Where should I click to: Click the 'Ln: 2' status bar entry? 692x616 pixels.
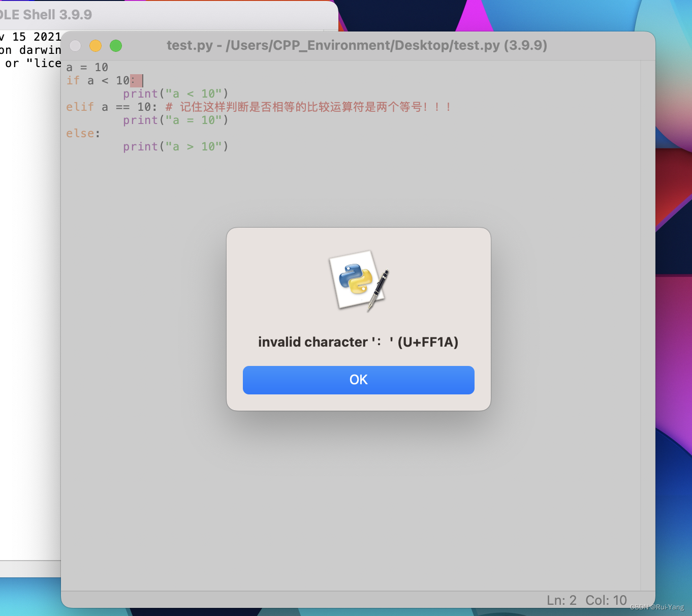tap(561, 600)
